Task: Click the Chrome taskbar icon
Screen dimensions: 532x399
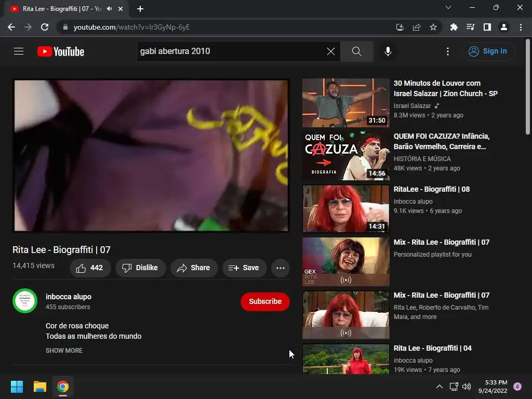Action: point(63,387)
